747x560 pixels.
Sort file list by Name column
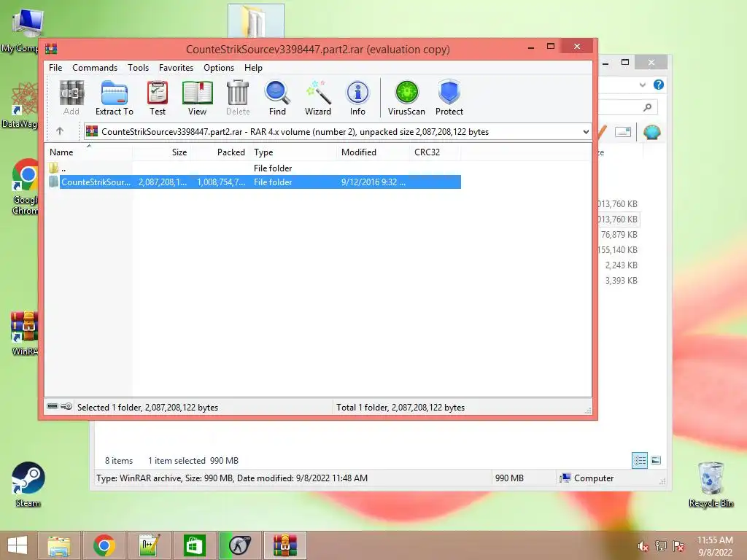[x=88, y=152]
